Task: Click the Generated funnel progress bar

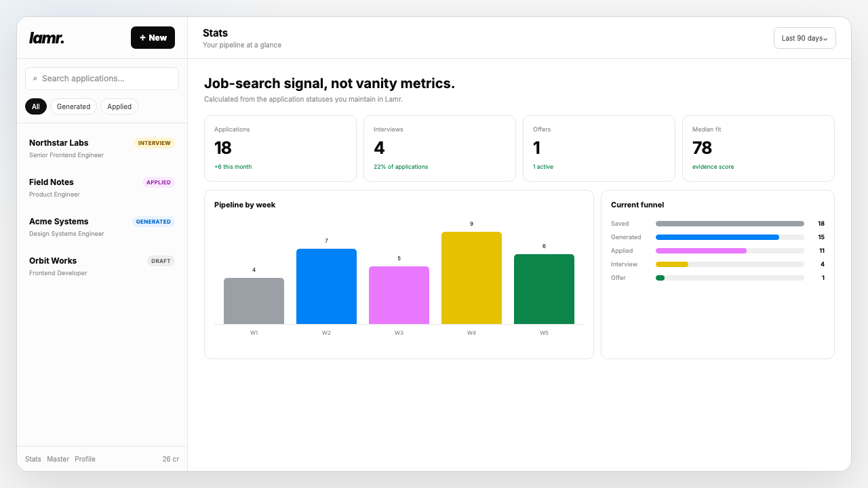Action: click(x=730, y=237)
